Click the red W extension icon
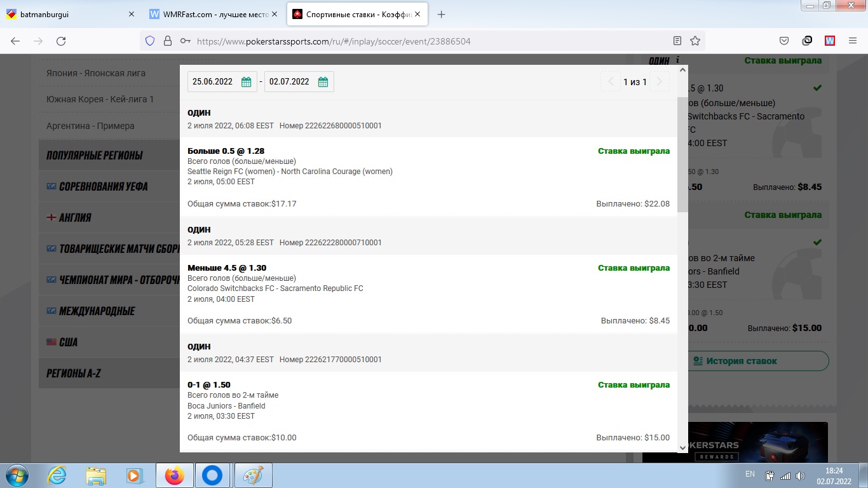This screenshot has height=488, width=868. tap(830, 41)
